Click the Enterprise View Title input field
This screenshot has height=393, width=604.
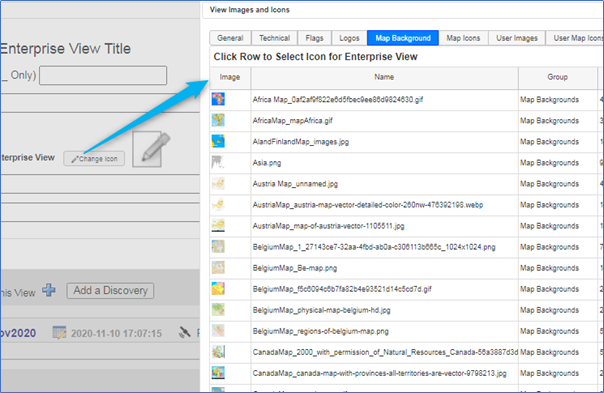tap(103, 76)
